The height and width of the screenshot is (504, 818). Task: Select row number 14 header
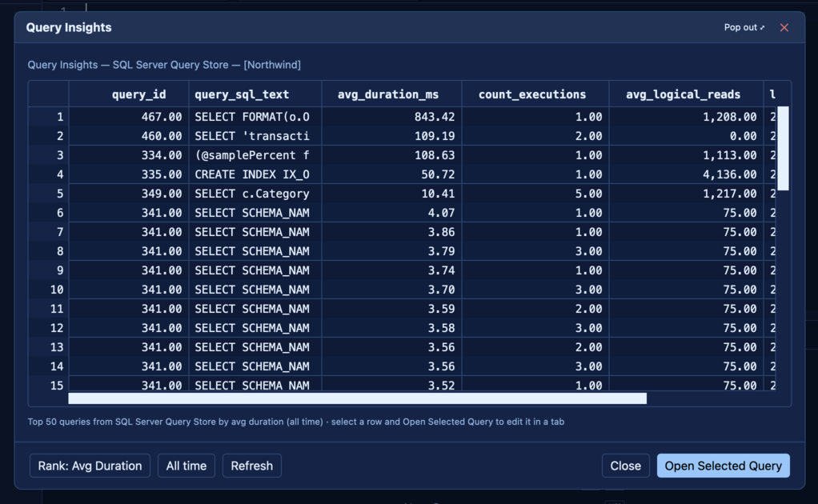tap(49, 366)
